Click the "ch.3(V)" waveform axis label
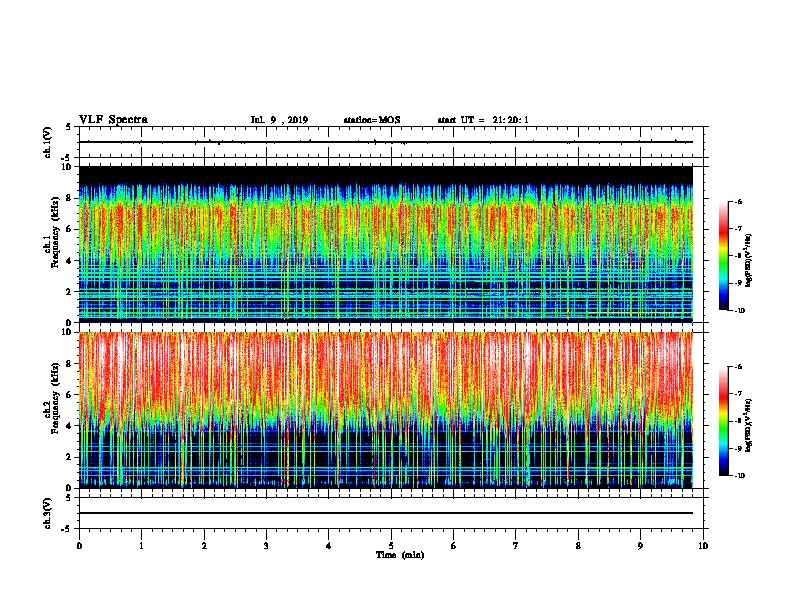 (x=48, y=513)
